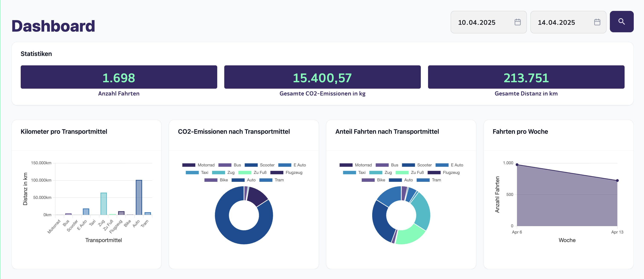Viewport: 644px width, 279px height.
Task: Click the Gesamte CO2-Emissionen statistic card
Action: click(x=322, y=77)
